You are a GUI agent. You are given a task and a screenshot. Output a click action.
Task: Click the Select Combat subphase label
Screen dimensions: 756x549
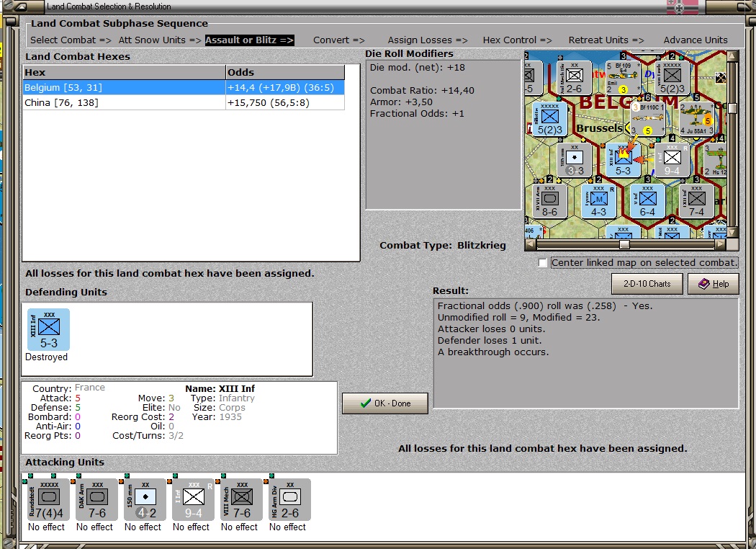pyautogui.click(x=71, y=40)
